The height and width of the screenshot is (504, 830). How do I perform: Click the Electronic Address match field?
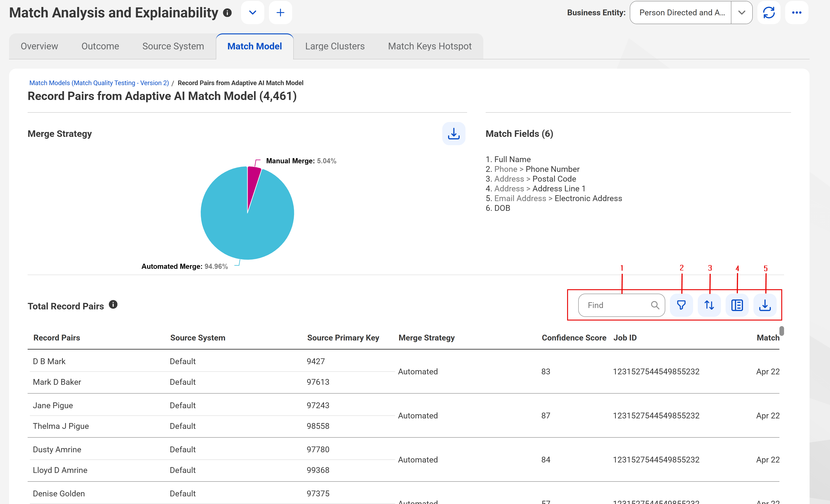588,198
